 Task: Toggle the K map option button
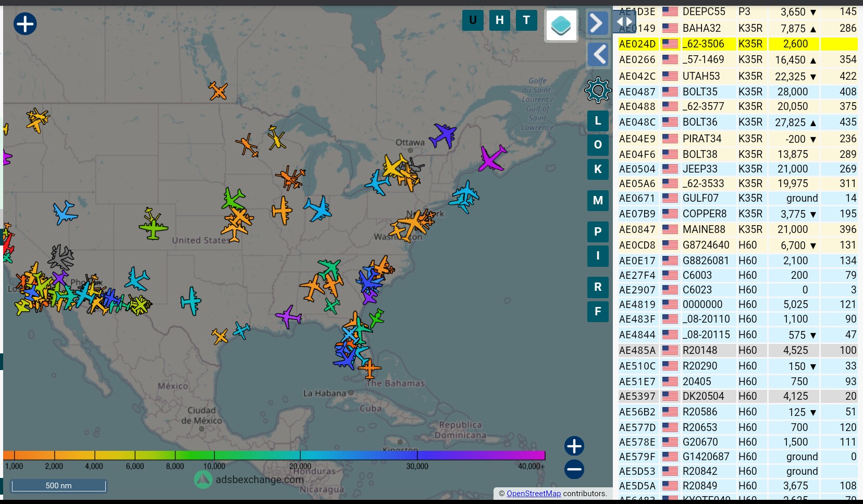point(598,169)
